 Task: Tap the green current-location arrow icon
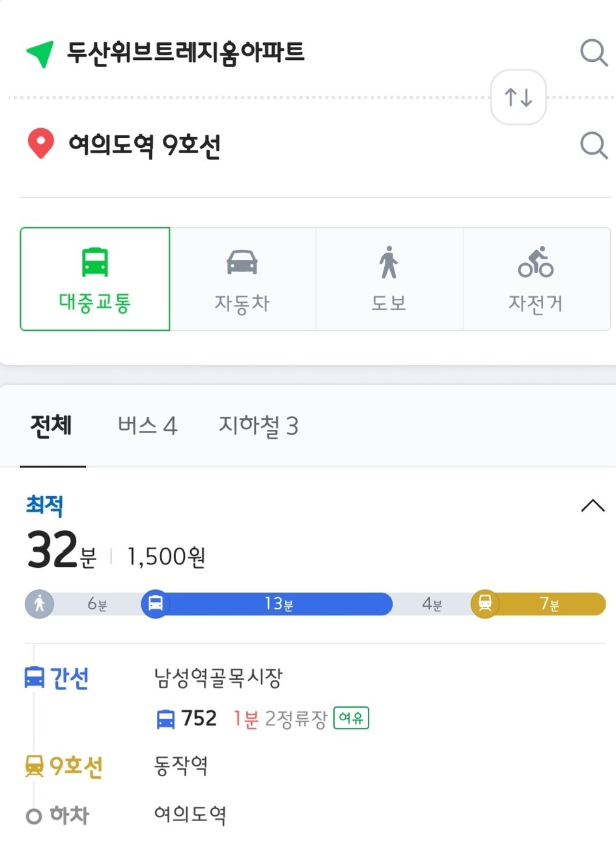tap(40, 53)
